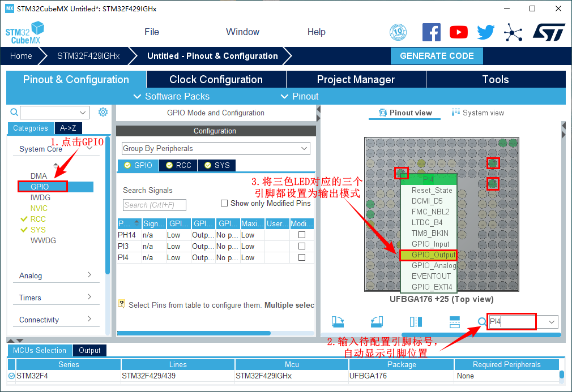Image resolution: width=572 pixels, height=392 pixels.
Task: Select NVIC under System Core
Action: (x=39, y=208)
